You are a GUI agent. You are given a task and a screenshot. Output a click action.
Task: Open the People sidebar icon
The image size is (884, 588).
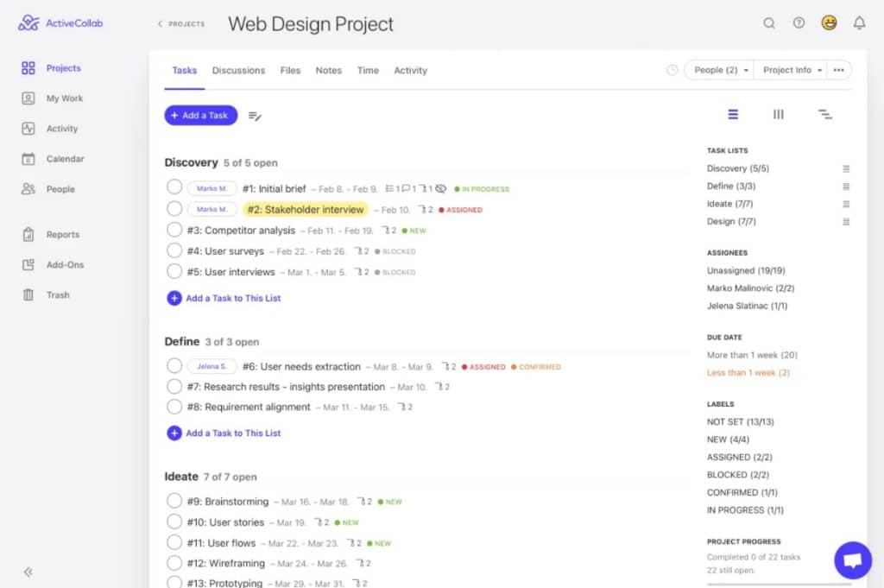28,189
